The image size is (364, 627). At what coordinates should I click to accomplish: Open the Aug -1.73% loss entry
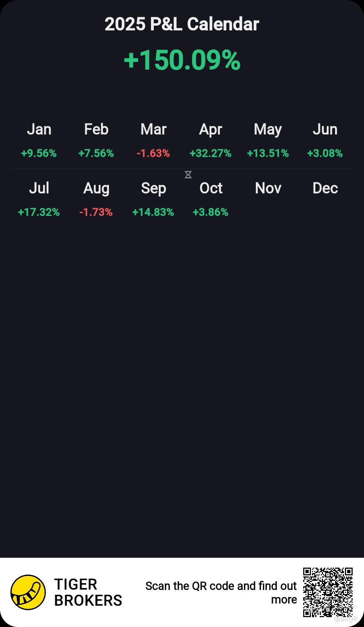pos(96,212)
